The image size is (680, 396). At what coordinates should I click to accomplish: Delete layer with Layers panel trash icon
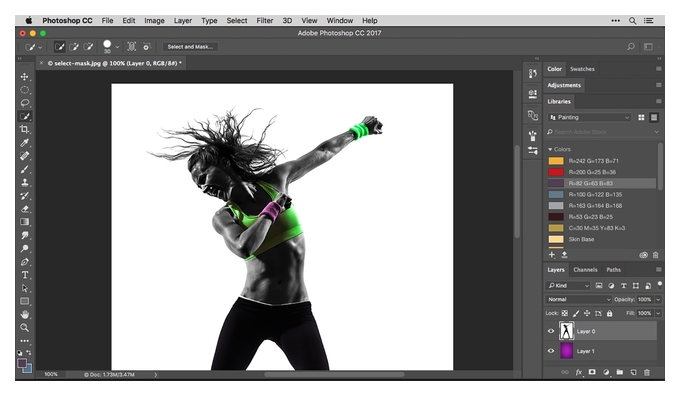[x=647, y=372]
